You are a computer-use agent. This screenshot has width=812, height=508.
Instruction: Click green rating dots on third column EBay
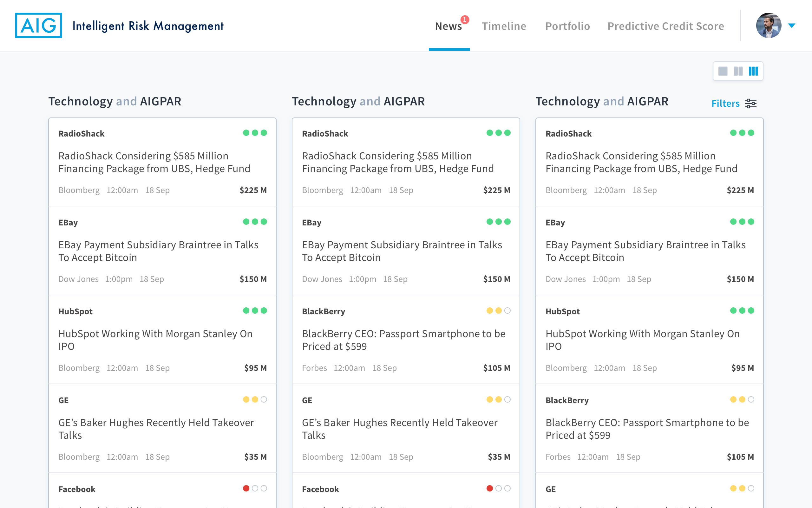[x=742, y=222]
